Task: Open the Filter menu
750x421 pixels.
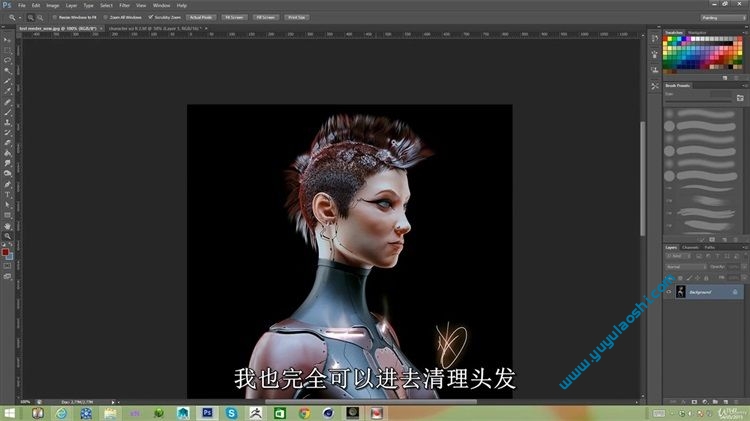Action: (x=124, y=6)
